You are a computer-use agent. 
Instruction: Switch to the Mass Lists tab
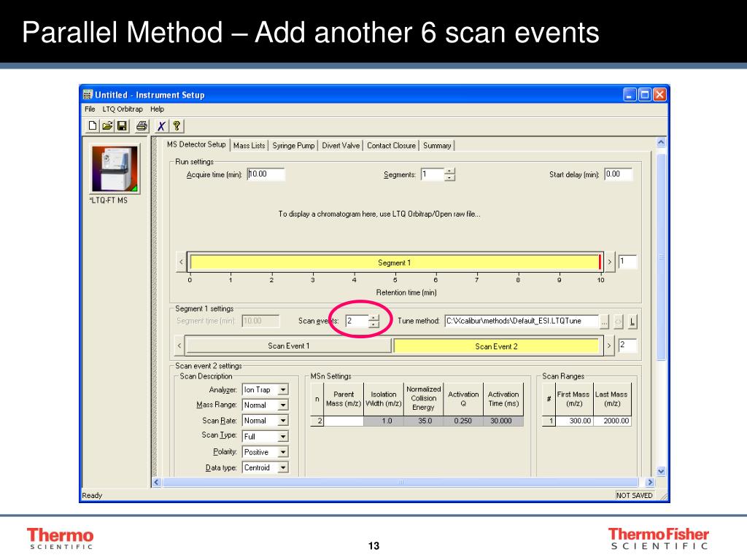tap(249, 146)
